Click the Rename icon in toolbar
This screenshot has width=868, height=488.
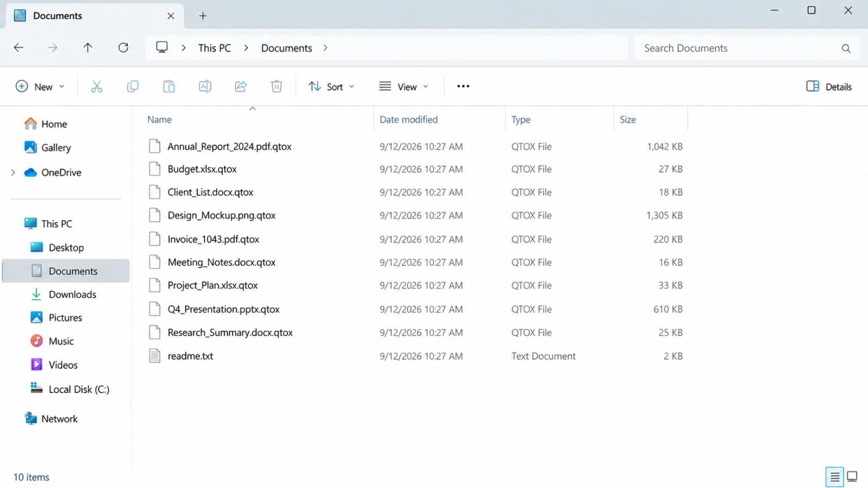[x=205, y=86]
